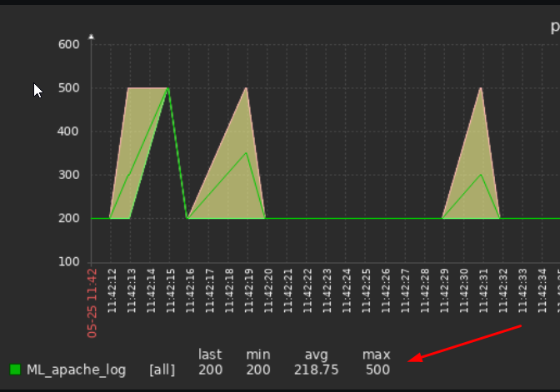Click the graph peak at 11:42:19
This screenshot has width=560, height=392.
click(246, 88)
